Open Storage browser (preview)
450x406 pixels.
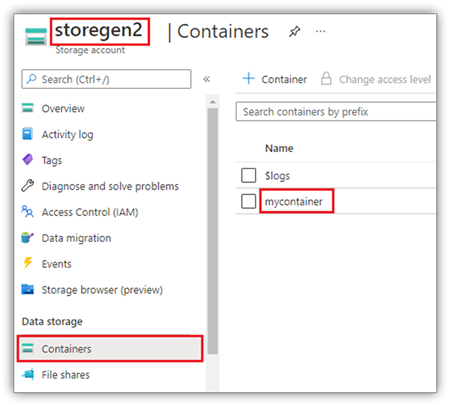pos(92,290)
